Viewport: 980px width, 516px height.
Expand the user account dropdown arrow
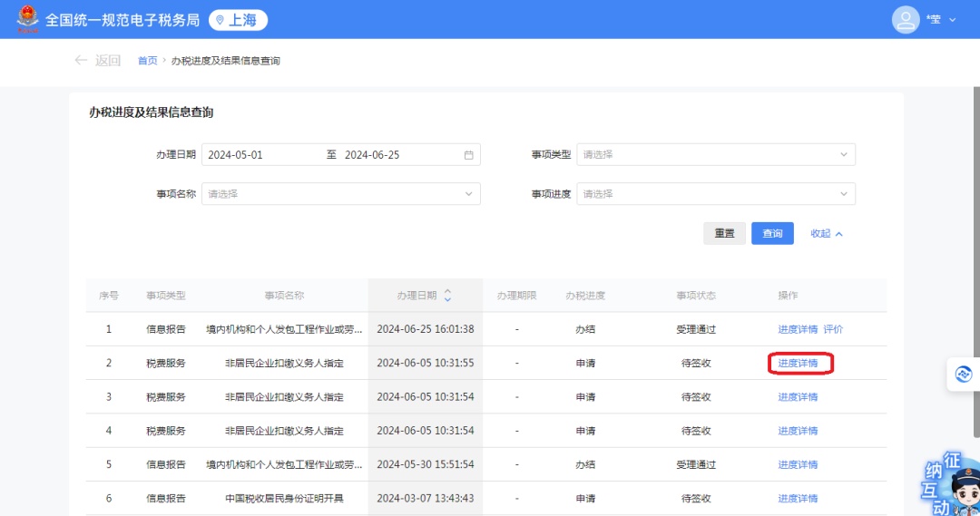click(x=952, y=20)
